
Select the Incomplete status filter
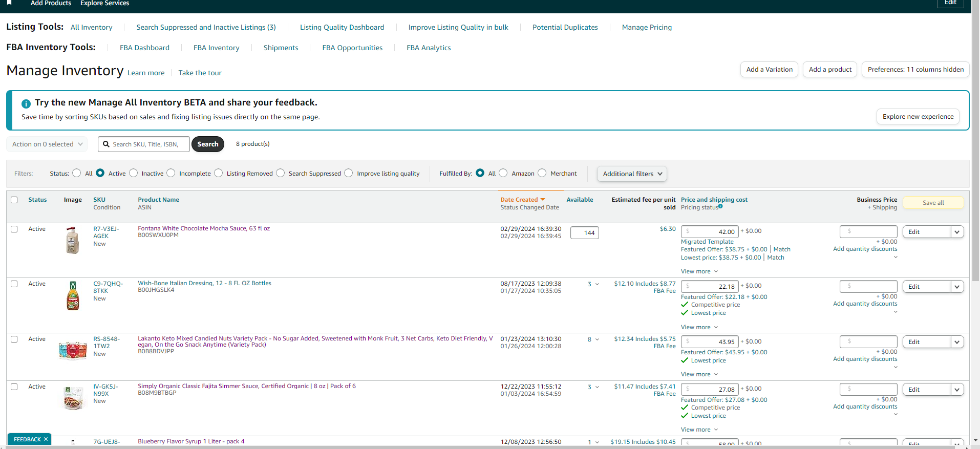point(171,173)
